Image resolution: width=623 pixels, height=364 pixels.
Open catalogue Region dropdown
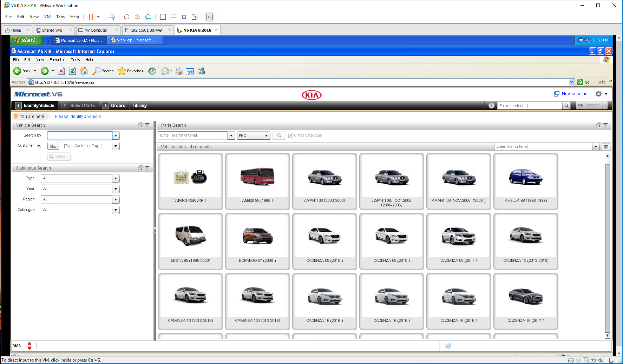pos(116,199)
